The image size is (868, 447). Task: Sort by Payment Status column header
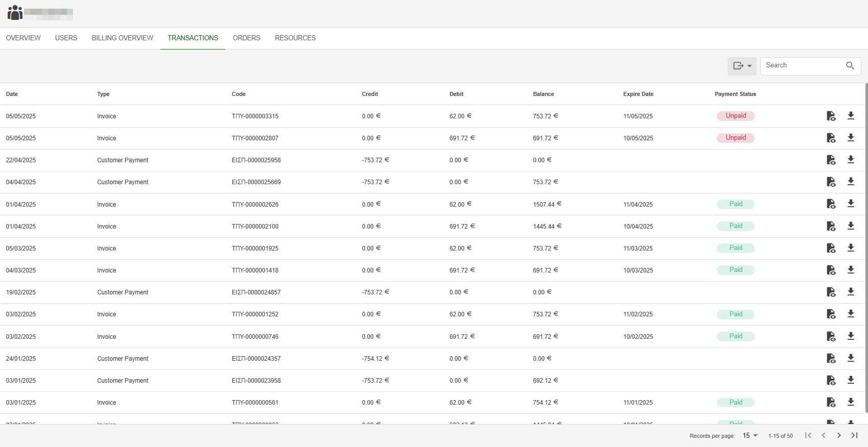(x=735, y=94)
